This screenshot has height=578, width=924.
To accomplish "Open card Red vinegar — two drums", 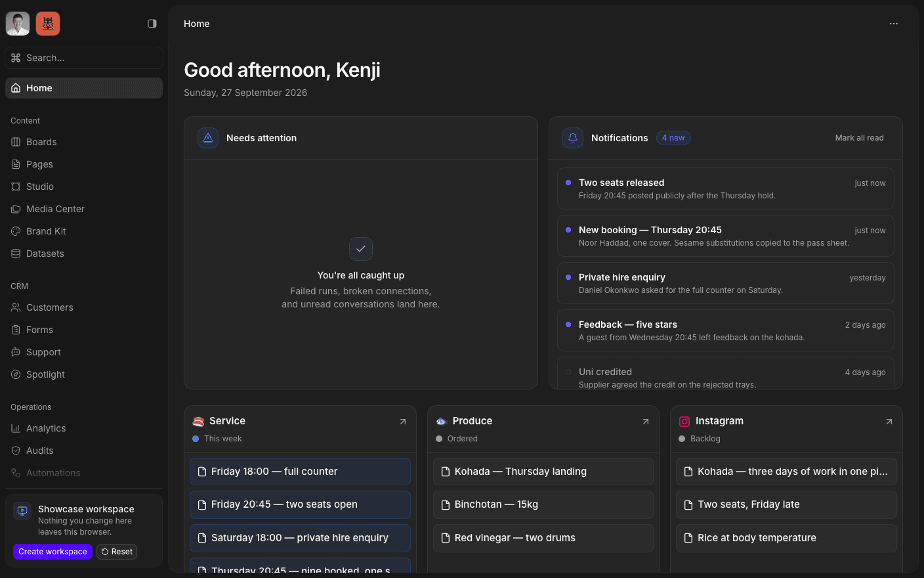I will coord(543,538).
